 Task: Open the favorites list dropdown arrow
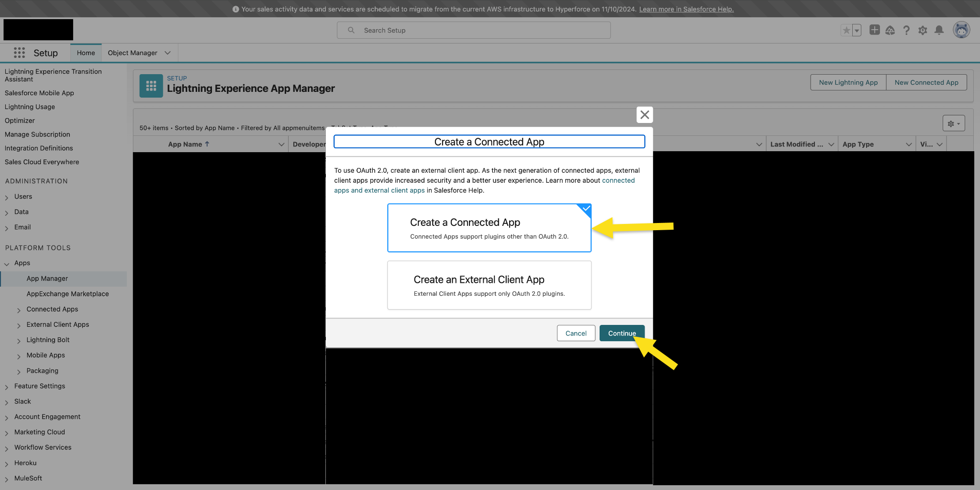point(857,31)
